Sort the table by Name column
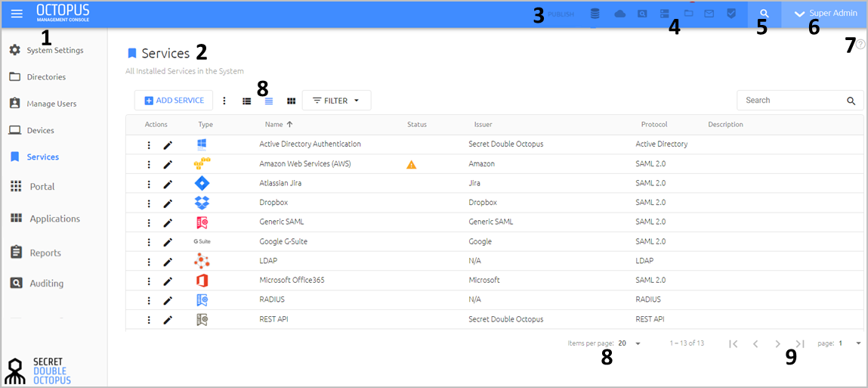The width and height of the screenshot is (868, 388). [279, 125]
